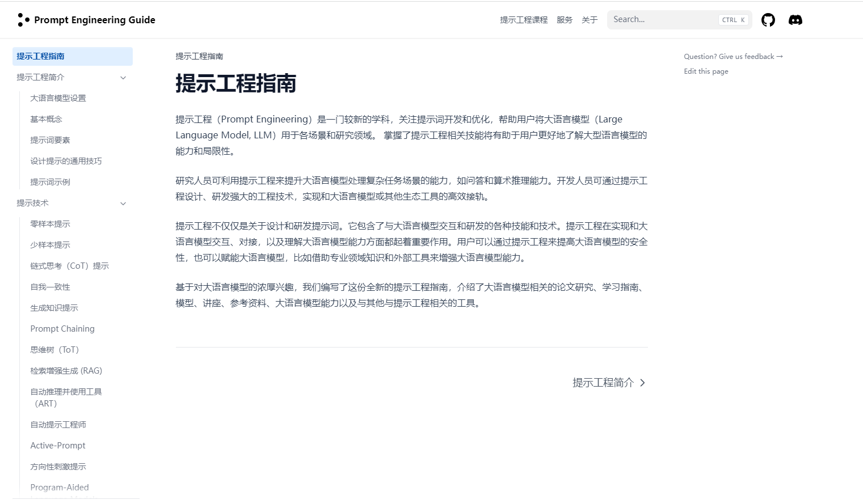Open 少样本提示 in the sidebar
The height and width of the screenshot is (504, 863).
(50, 245)
